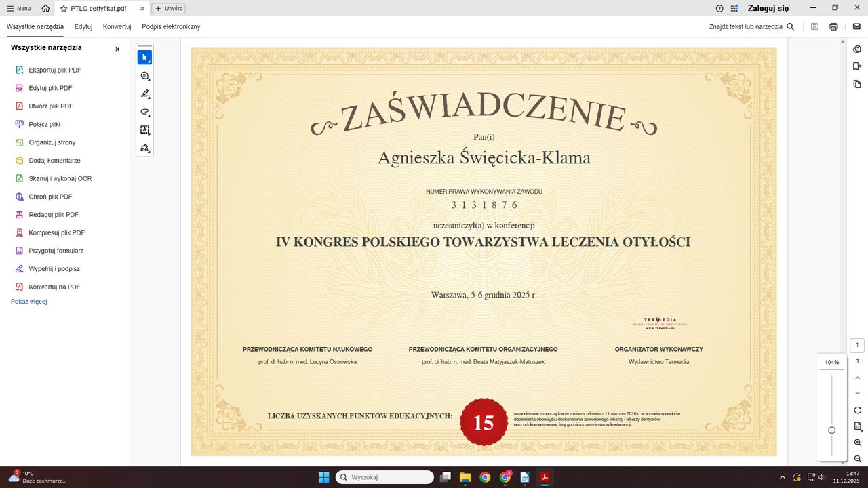Open the Podpis elektroniczny tab

click(171, 26)
